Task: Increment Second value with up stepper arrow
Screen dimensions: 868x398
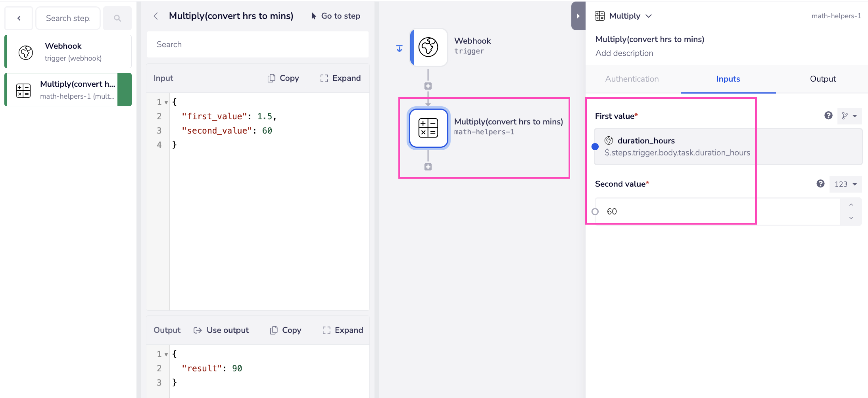Action: coord(851,205)
